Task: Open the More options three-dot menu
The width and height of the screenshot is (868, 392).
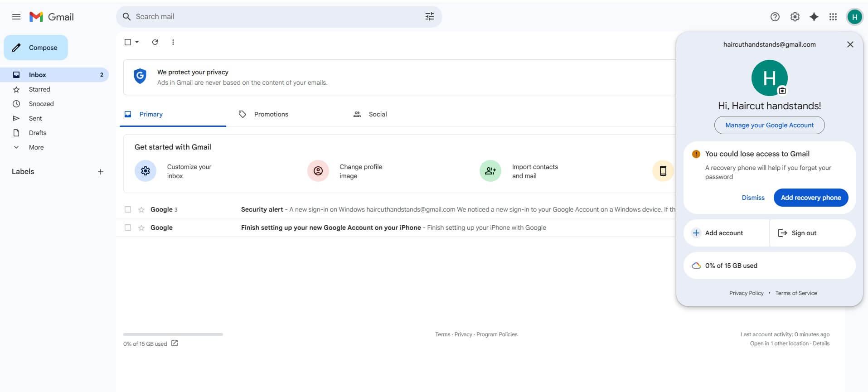Action: tap(173, 42)
